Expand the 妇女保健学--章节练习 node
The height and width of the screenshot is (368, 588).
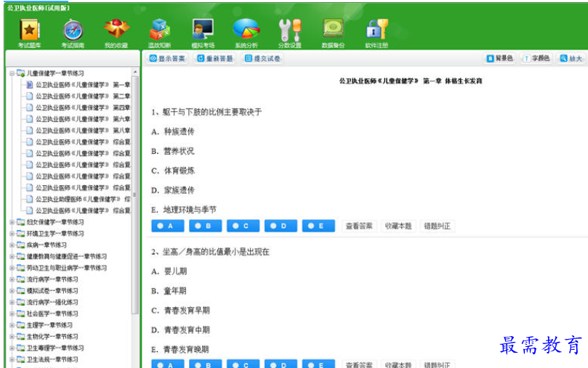[x=12, y=222]
